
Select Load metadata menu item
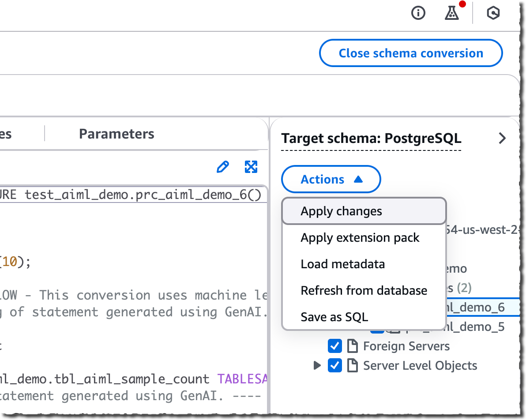pos(342,264)
